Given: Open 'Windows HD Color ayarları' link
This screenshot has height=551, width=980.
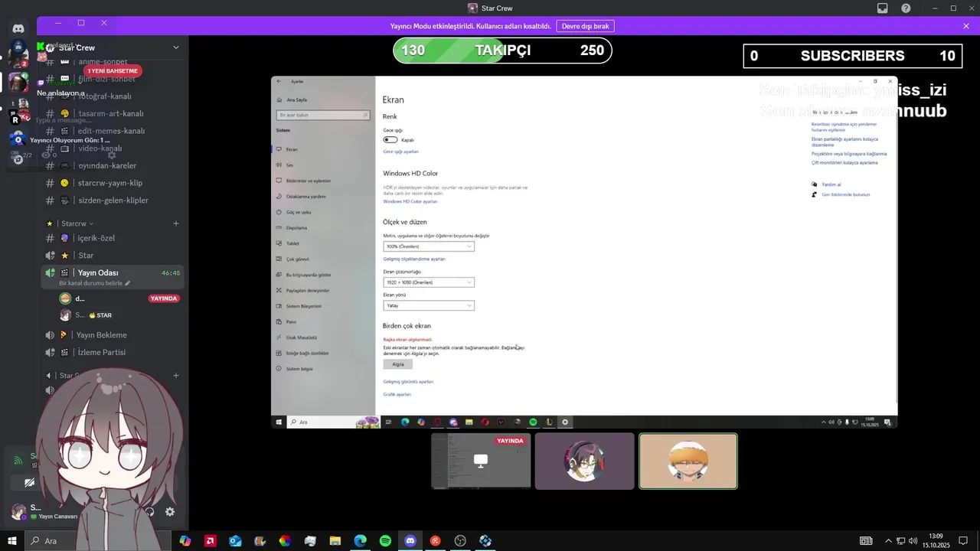Looking at the screenshot, I should point(410,201).
